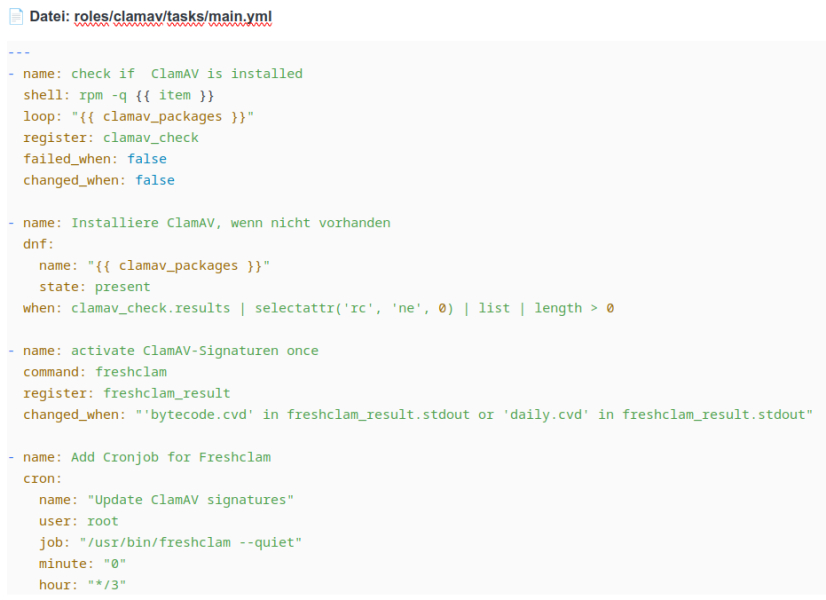Click the "command: freshclam" line
Viewport: 826px width, 600px height.
click(x=95, y=372)
